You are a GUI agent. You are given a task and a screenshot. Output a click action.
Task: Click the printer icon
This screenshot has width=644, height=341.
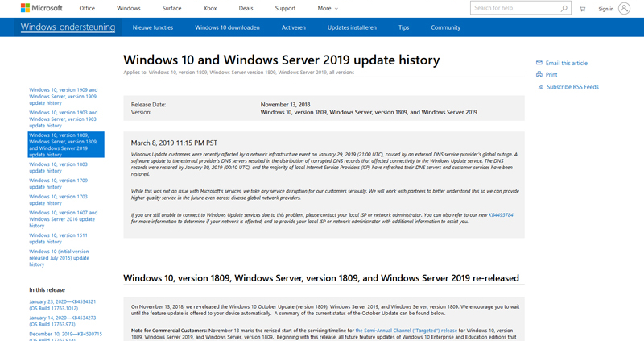click(539, 74)
